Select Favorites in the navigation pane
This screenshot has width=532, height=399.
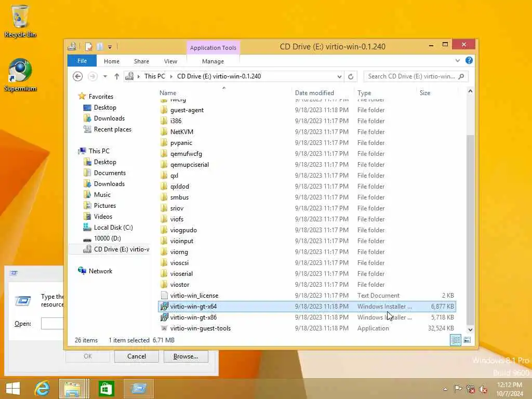[101, 96]
